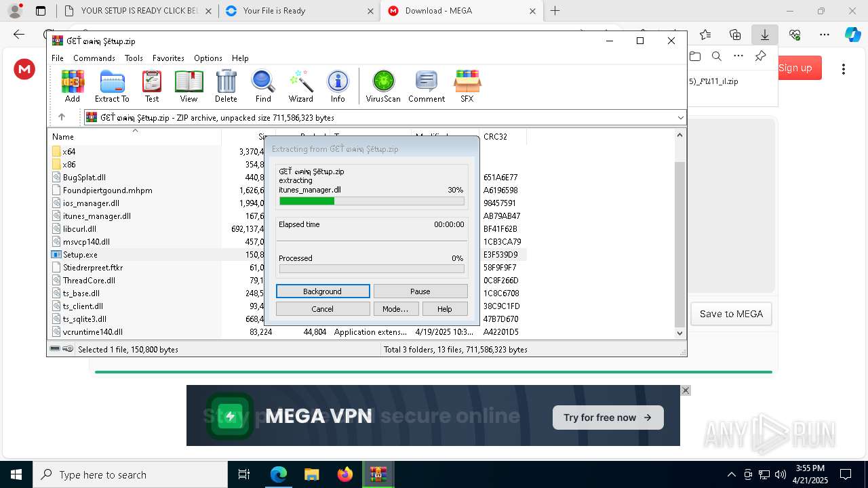
Task: Click the itunes_manager.dll extraction progress bar
Action: [x=372, y=201]
